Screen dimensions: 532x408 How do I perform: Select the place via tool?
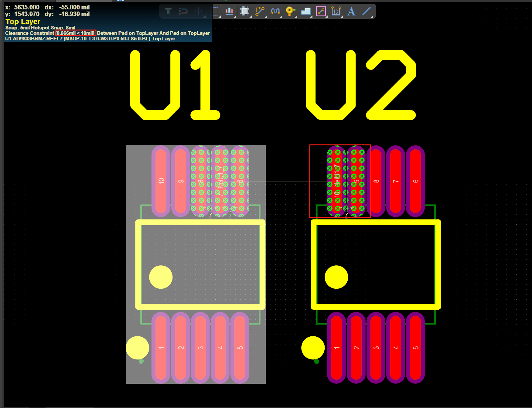tap(290, 12)
